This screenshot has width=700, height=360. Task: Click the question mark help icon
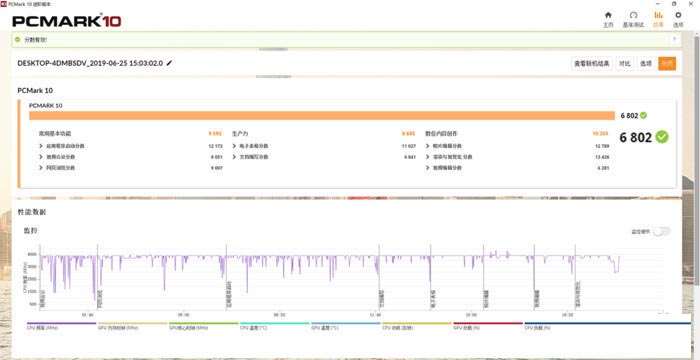pos(674,40)
